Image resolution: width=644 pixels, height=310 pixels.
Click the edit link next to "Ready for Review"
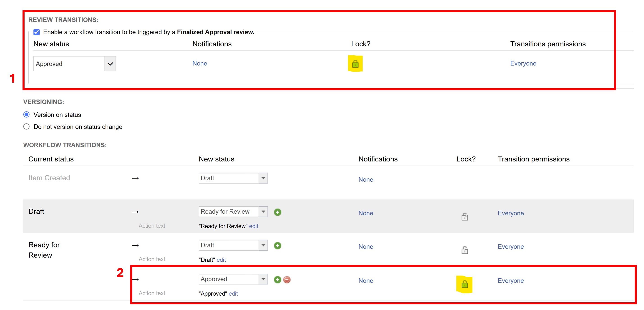point(254,226)
